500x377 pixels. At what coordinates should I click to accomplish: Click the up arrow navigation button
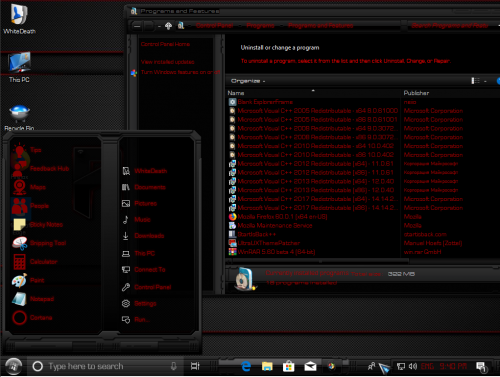point(168,26)
